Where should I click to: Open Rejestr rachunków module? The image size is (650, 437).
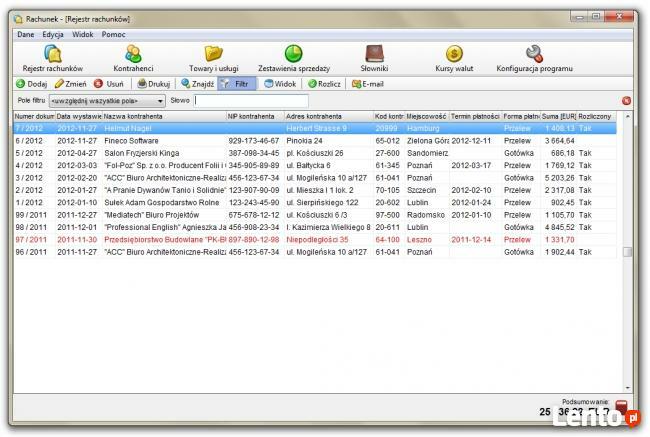coord(52,58)
